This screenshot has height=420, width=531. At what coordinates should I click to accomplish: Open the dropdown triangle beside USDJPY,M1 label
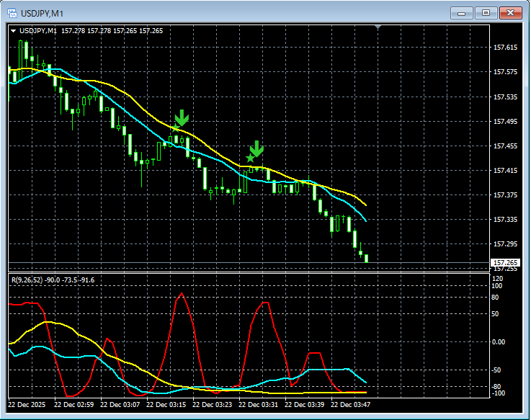[x=13, y=31]
